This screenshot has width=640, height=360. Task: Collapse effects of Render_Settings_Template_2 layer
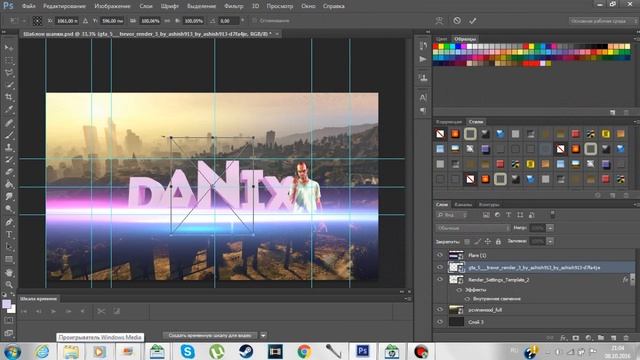click(x=633, y=280)
